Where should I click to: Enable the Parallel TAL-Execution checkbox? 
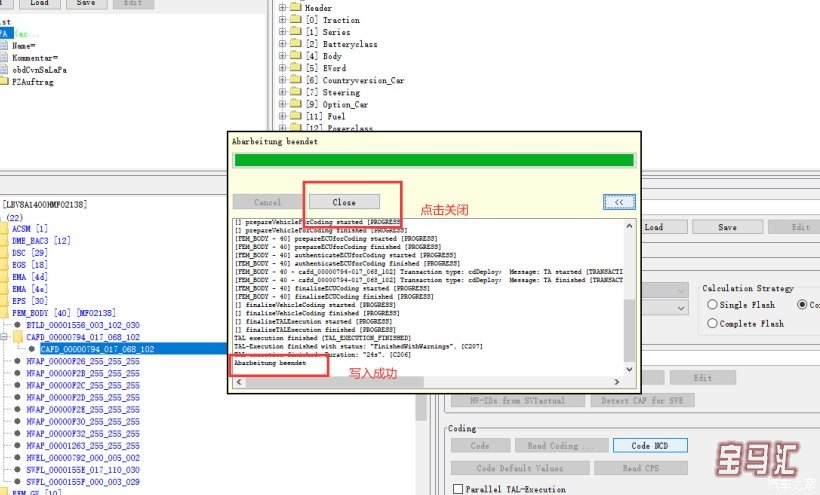click(x=458, y=489)
